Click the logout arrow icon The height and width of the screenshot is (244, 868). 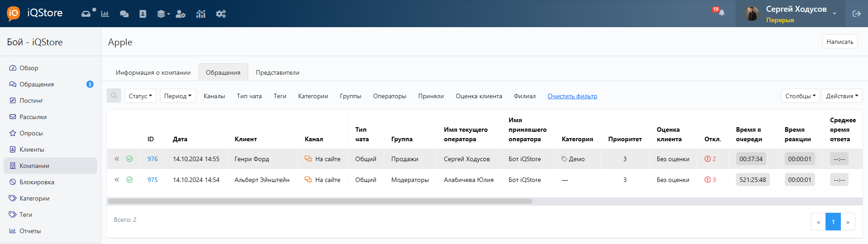(856, 14)
